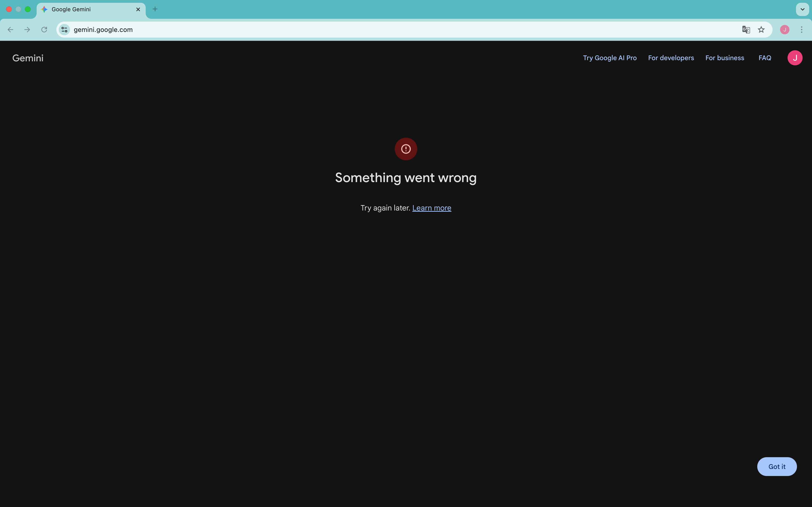Bookmark this page with the star icon
Screen dimensions: 812x507
pyautogui.click(x=761, y=30)
